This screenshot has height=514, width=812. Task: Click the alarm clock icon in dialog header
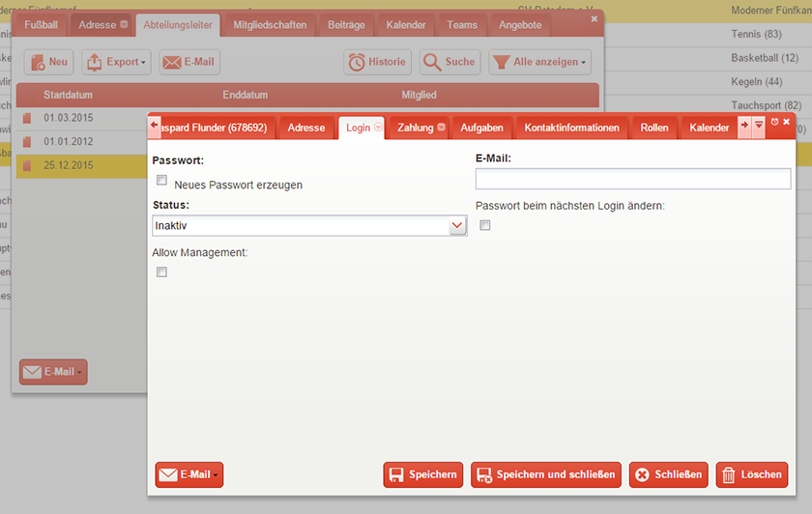[774, 122]
